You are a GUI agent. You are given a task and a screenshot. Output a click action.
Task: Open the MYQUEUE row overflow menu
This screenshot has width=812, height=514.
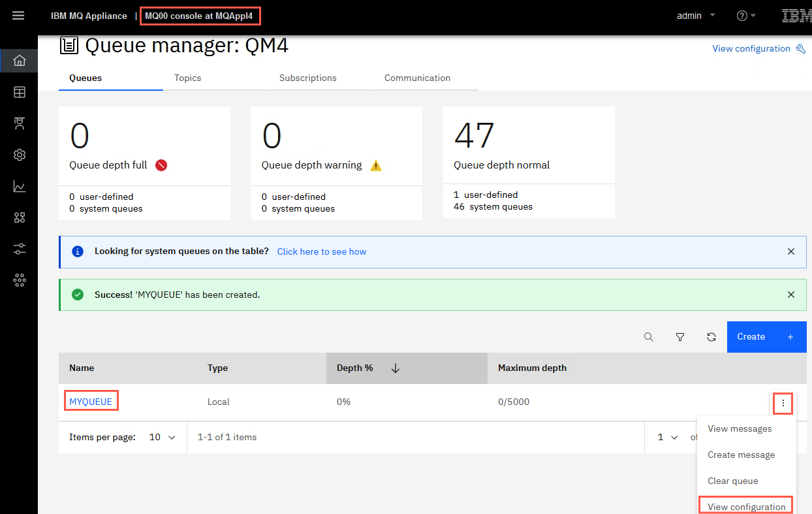783,403
